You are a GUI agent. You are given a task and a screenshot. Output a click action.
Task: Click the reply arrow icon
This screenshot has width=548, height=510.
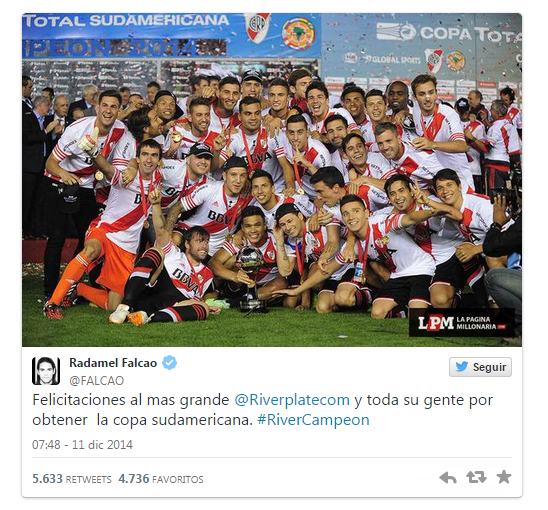448,477
